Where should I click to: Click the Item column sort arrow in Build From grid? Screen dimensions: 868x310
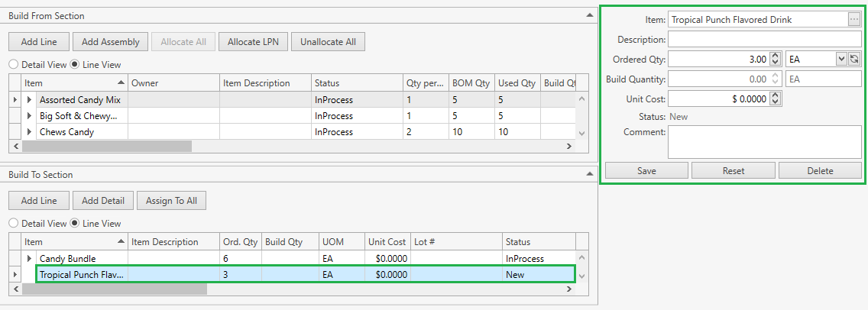121,82
